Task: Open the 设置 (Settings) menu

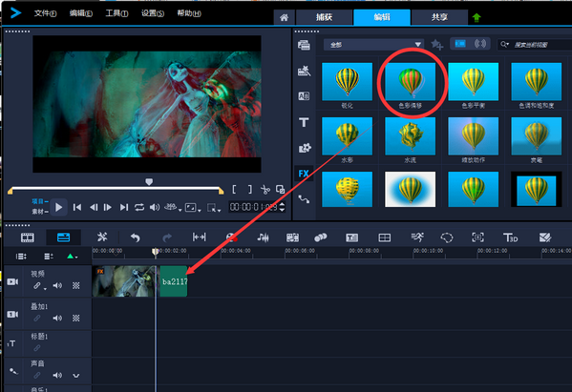Action: click(153, 13)
